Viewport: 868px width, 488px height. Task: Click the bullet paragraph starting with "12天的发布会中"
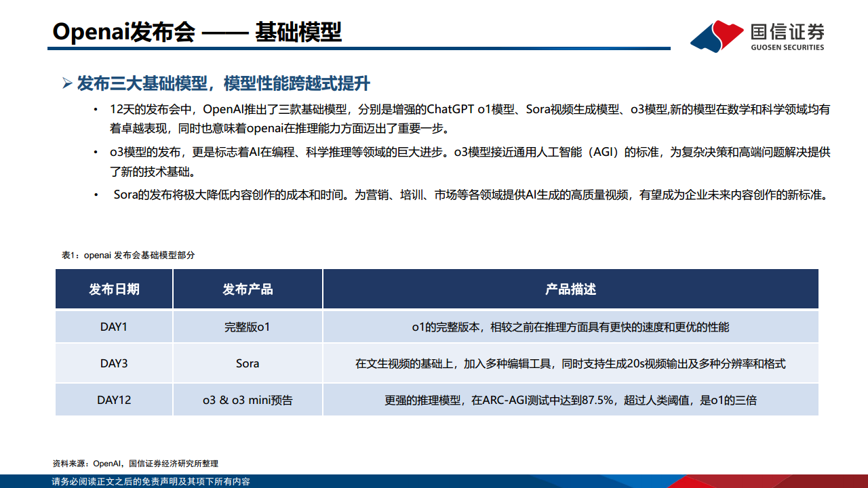click(470, 119)
